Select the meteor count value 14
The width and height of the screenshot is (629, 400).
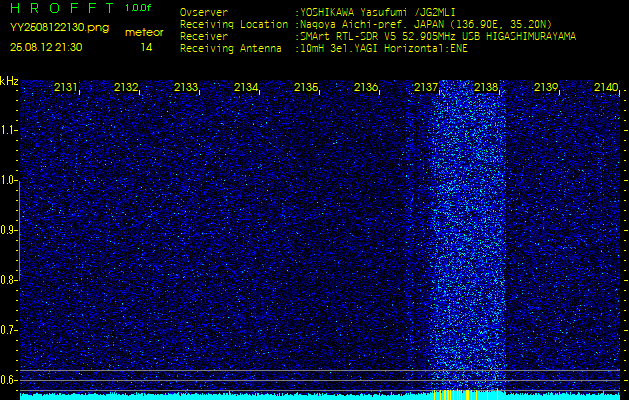(x=146, y=48)
